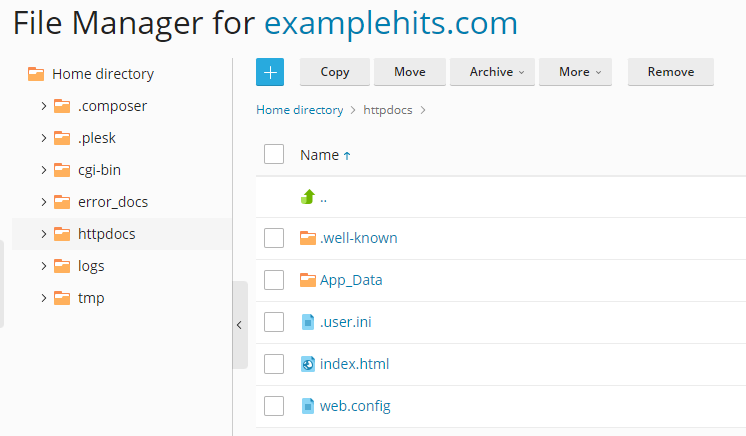Image resolution: width=746 pixels, height=436 pixels.
Task: Open the .well-known folder link
Action: (x=359, y=238)
